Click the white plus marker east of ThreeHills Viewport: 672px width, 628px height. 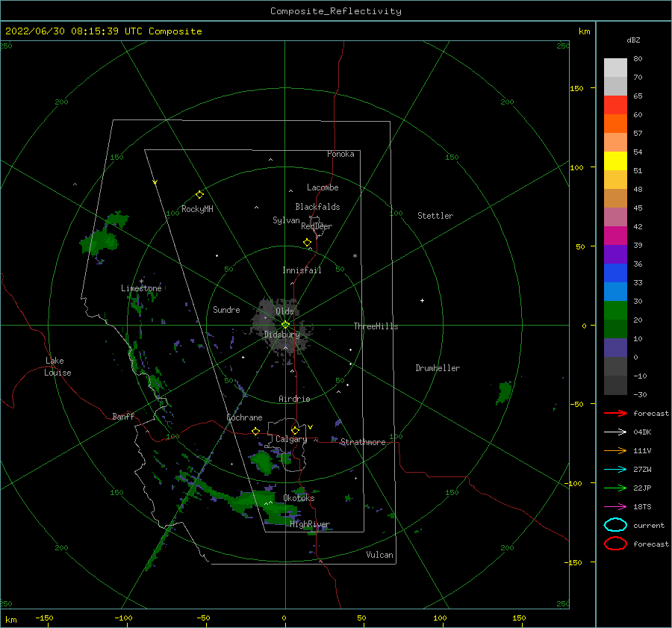tap(422, 300)
